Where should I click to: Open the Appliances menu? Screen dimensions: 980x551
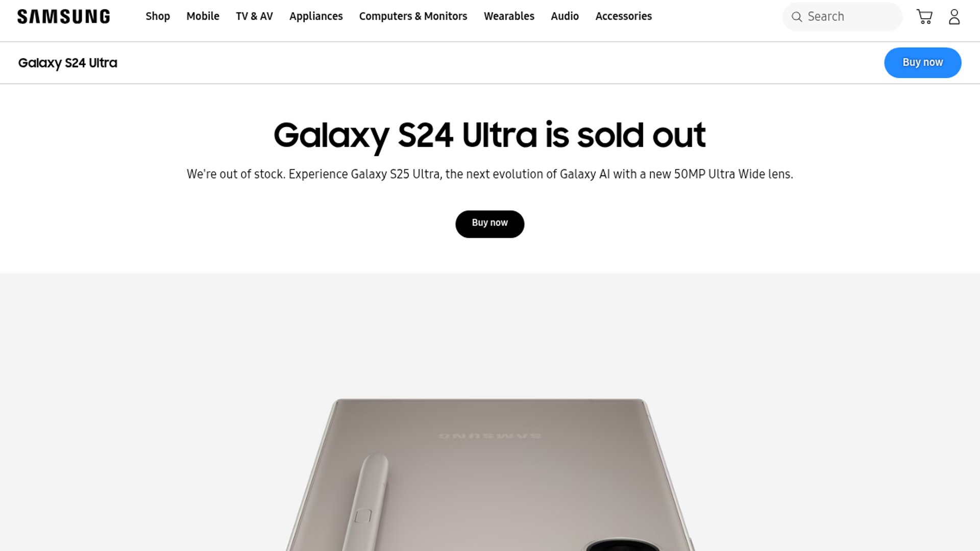click(x=316, y=16)
